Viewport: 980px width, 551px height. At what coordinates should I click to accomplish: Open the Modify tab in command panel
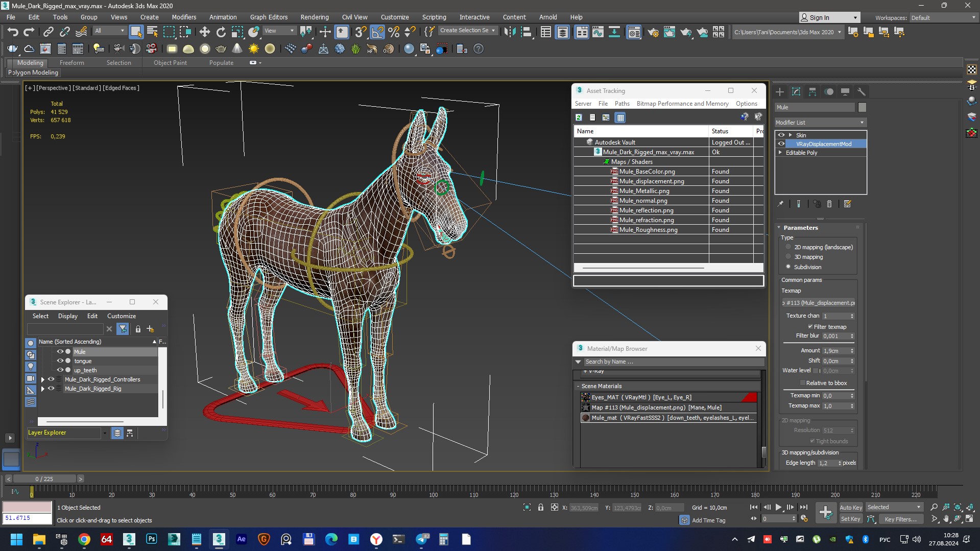pyautogui.click(x=796, y=92)
